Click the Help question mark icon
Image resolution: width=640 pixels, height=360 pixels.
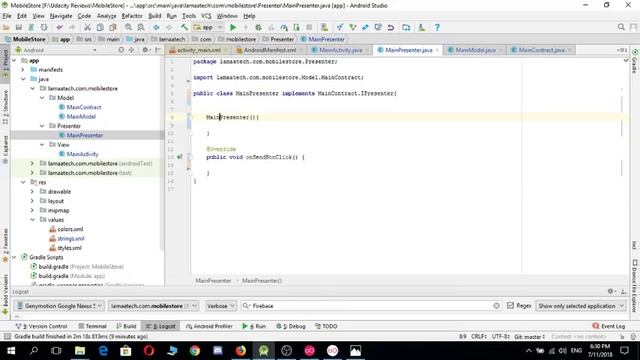pyautogui.click(x=437, y=27)
